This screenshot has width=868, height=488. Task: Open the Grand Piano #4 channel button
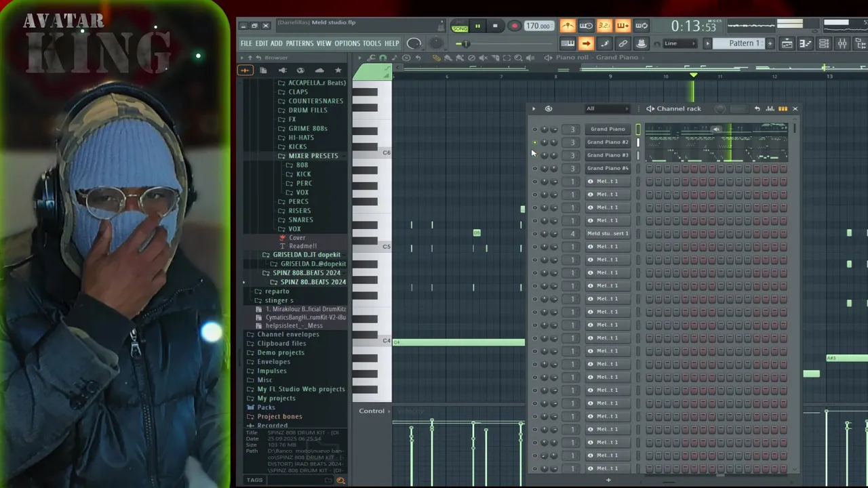(608, 168)
